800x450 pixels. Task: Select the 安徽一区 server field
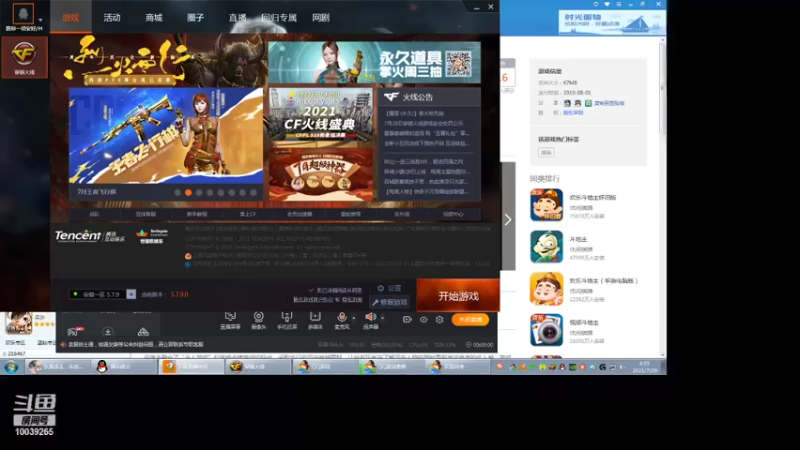[98, 294]
